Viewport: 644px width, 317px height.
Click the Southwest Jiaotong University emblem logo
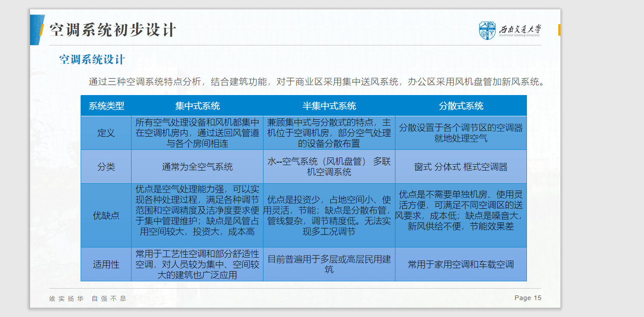[x=487, y=31]
